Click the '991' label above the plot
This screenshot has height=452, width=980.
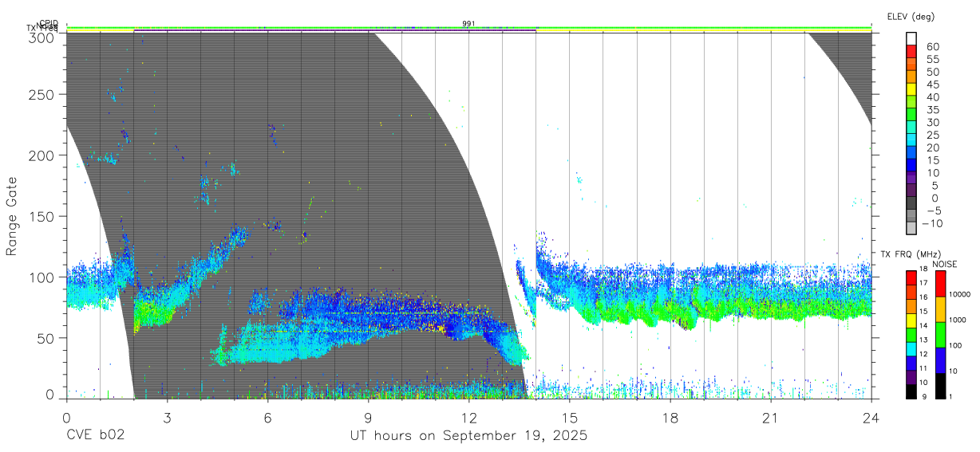tap(468, 24)
